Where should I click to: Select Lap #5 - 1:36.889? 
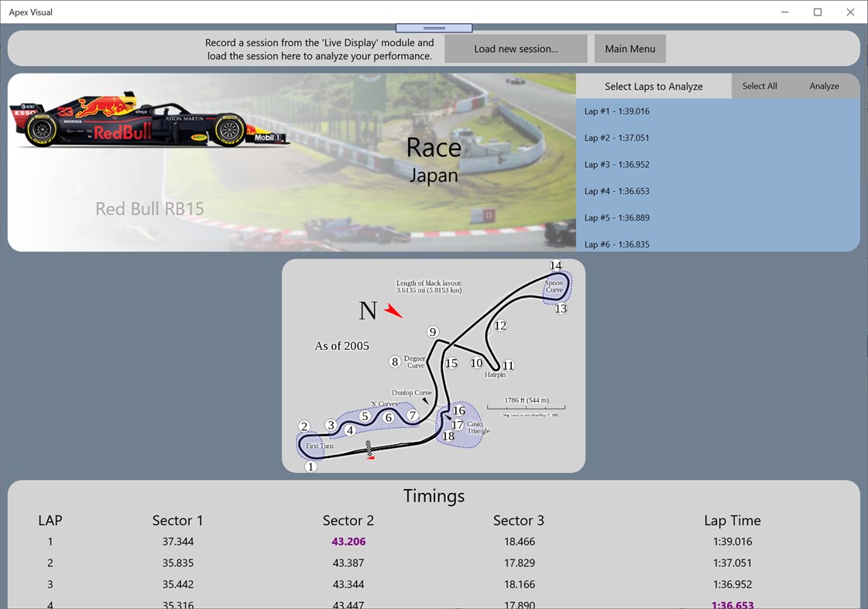(x=718, y=217)
